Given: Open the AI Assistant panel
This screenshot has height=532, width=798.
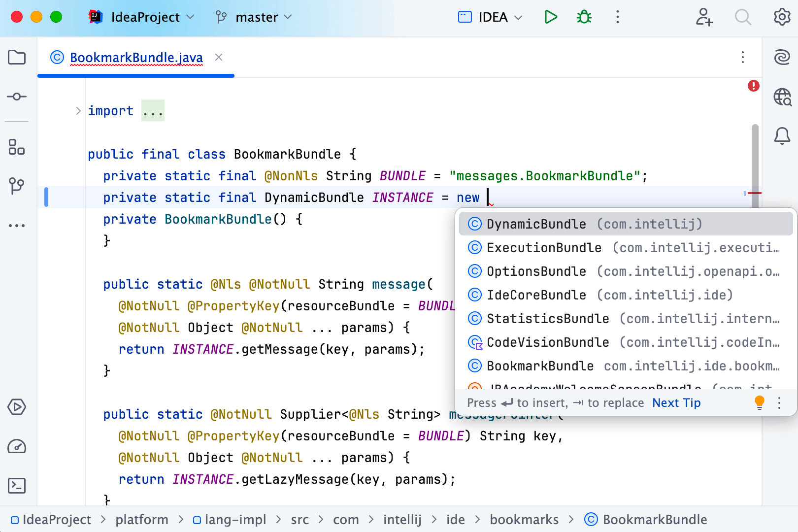Looking at the screenshot, I should (x=782, y=58).
